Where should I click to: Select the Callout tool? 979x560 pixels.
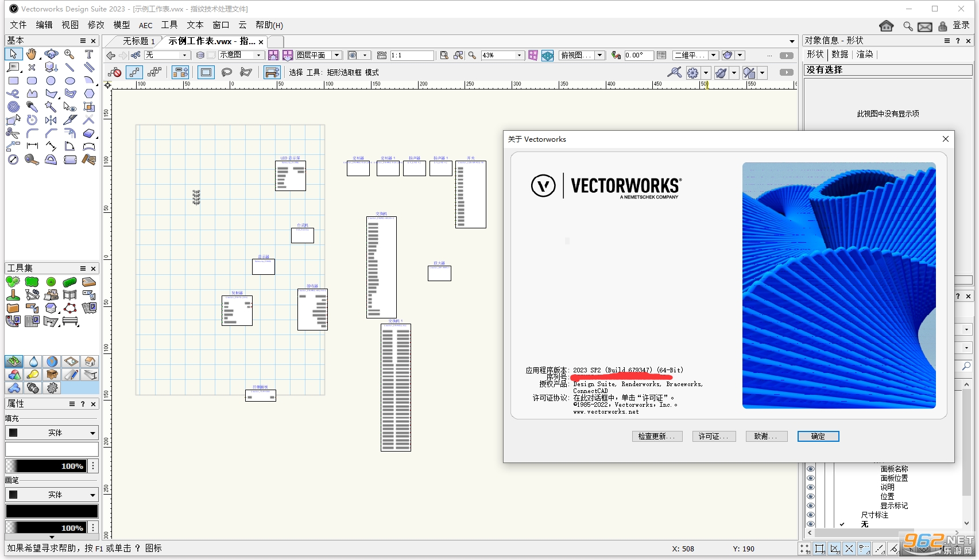point(13,67)
